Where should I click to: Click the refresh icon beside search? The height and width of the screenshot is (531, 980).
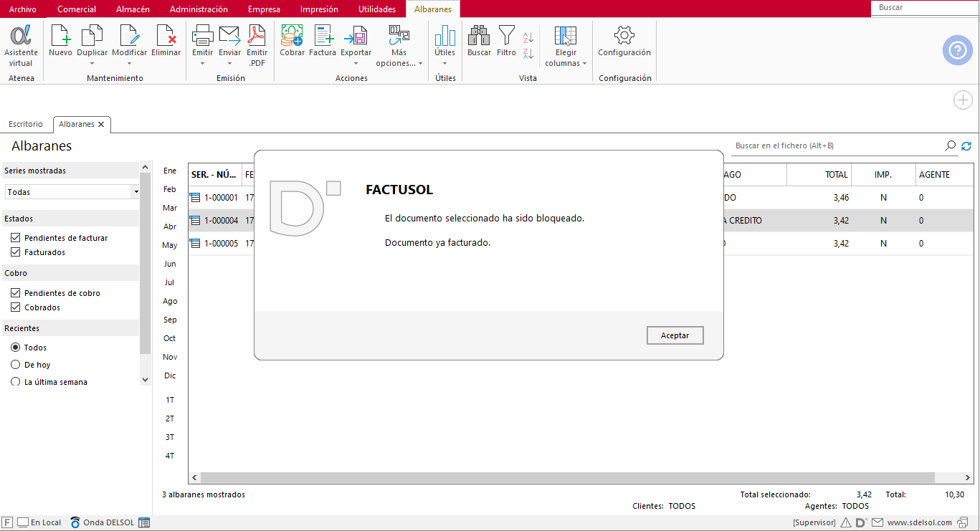966,146
